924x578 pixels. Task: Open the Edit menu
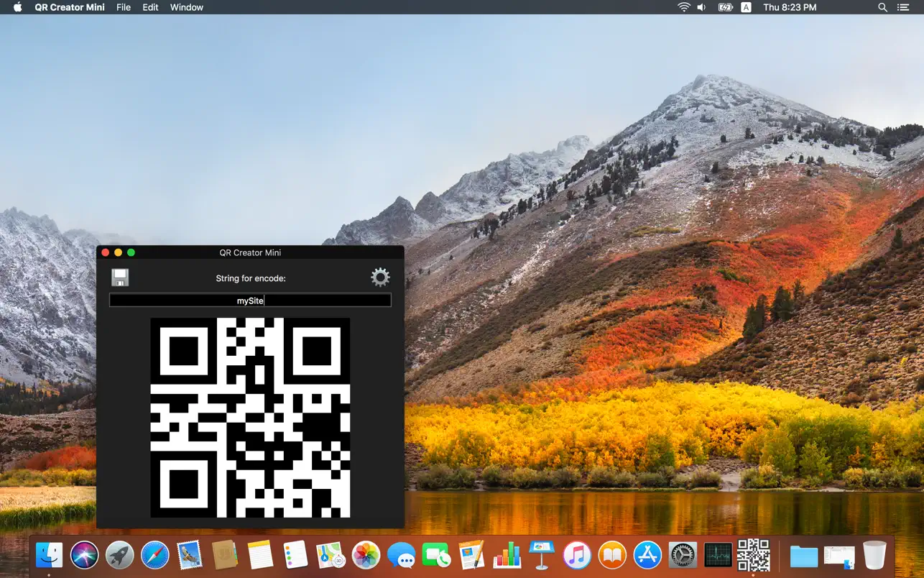click(150, 7)
